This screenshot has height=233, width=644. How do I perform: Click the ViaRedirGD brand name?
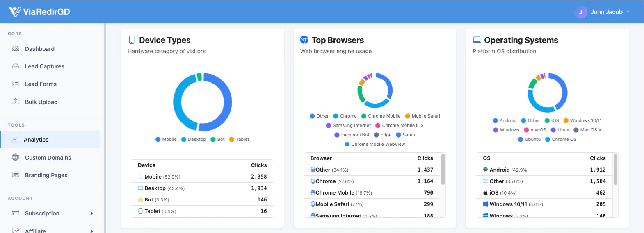[x=46, y=11]
